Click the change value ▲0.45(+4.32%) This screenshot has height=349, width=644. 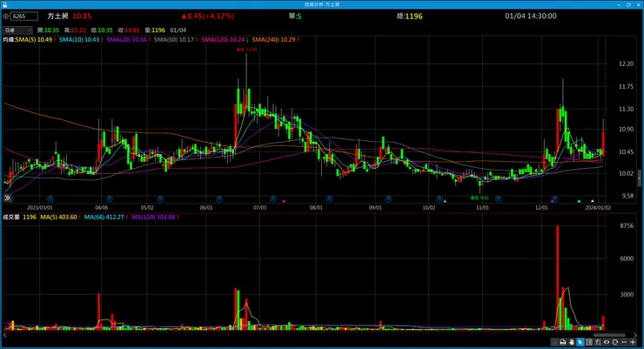(208, 16)
